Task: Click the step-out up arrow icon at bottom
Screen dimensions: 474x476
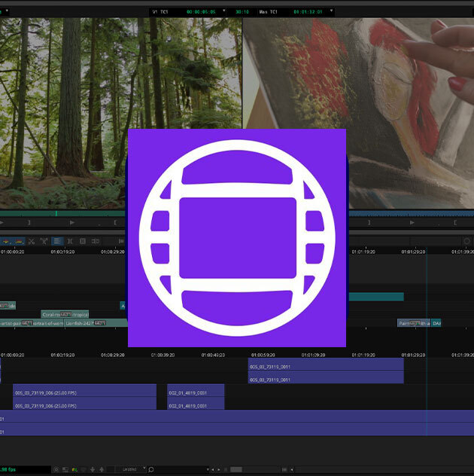Action: click(102, 470)
